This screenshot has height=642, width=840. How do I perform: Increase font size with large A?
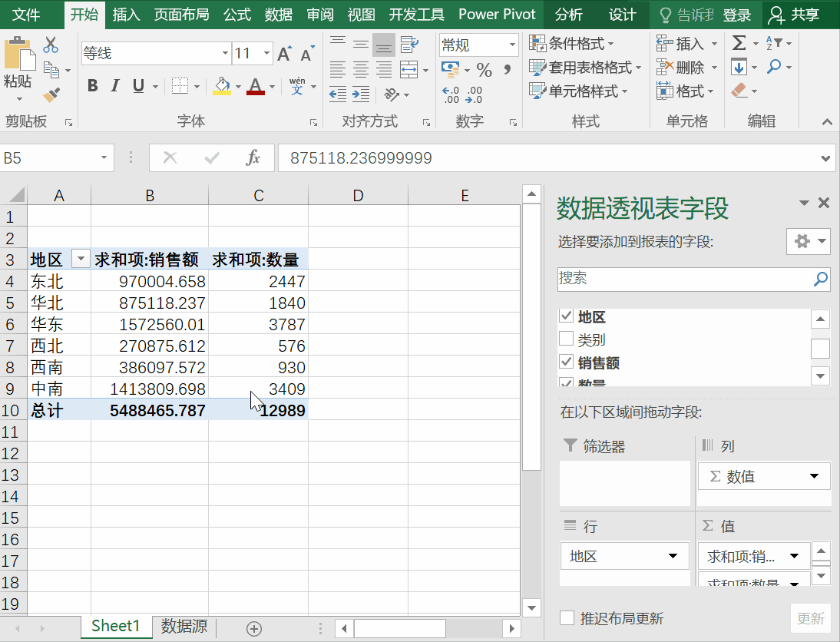pyautogui.click(x=284, y=54)
